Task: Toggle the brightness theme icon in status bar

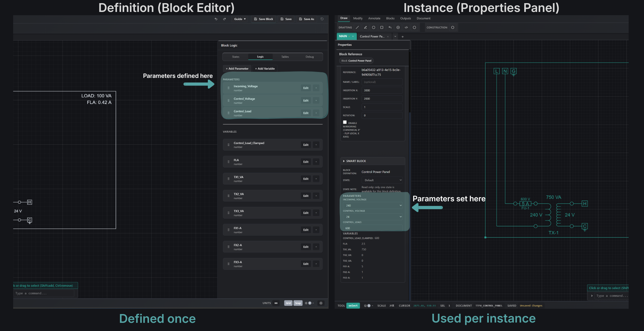Action: (x=321, y=303)
